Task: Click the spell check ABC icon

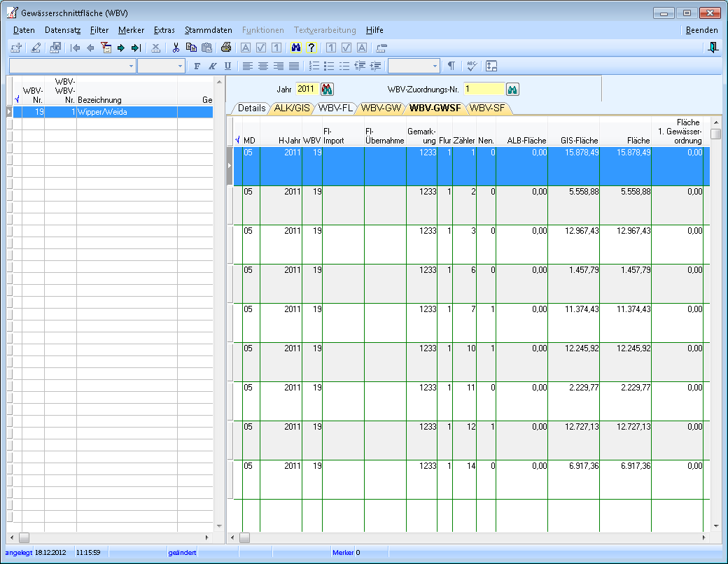Action: (x=472, y=66)
